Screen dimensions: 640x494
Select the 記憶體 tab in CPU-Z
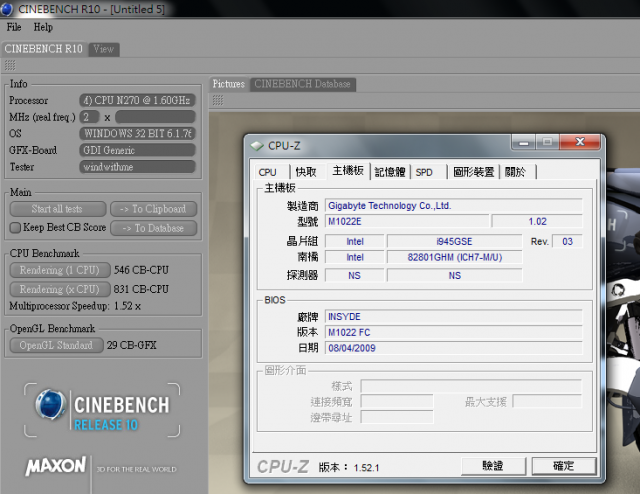point(390,172)
